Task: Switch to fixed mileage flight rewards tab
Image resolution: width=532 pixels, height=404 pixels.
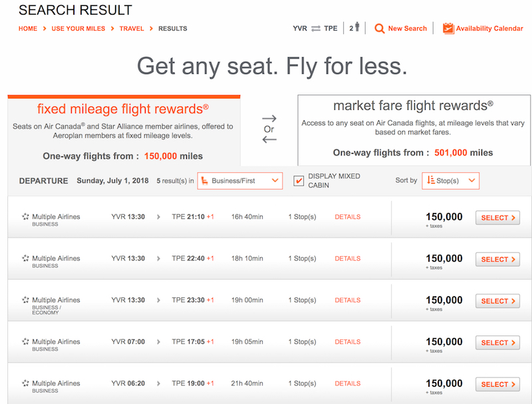Action: [x=124, y=130]
